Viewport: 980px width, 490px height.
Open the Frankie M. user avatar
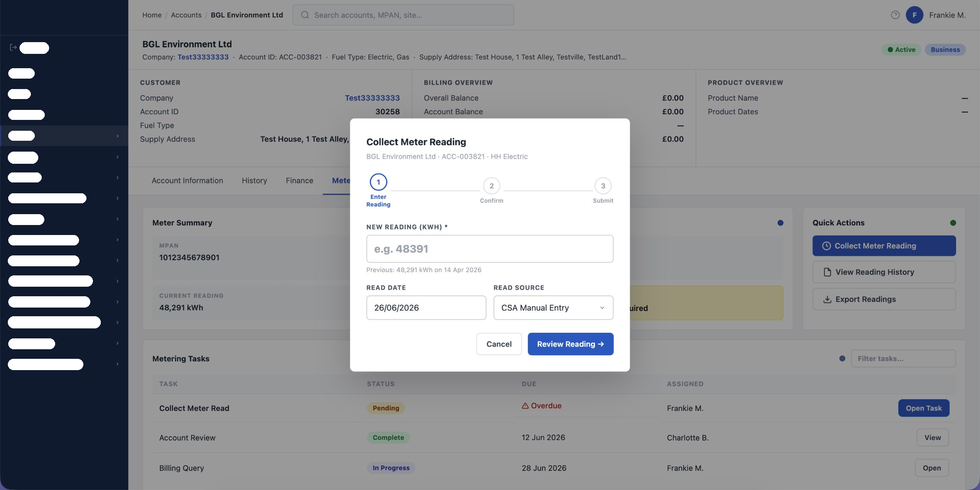pyautogui.click(x=914, y=15)
